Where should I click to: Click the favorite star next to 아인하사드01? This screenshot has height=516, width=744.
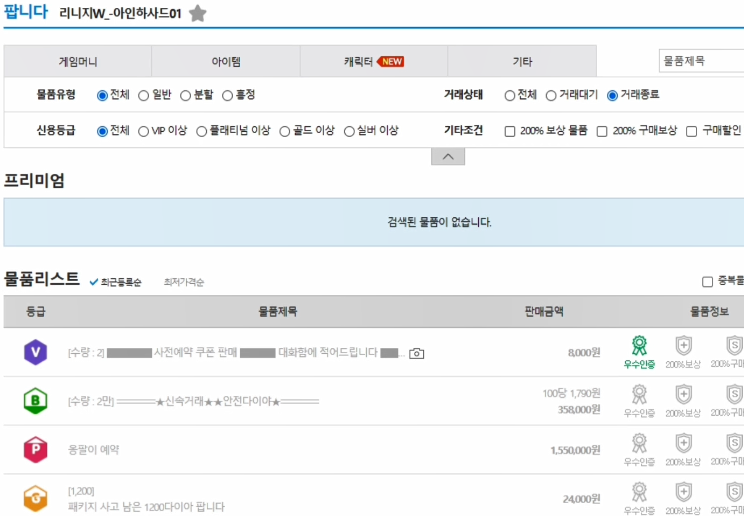click(x=197, y=13)
